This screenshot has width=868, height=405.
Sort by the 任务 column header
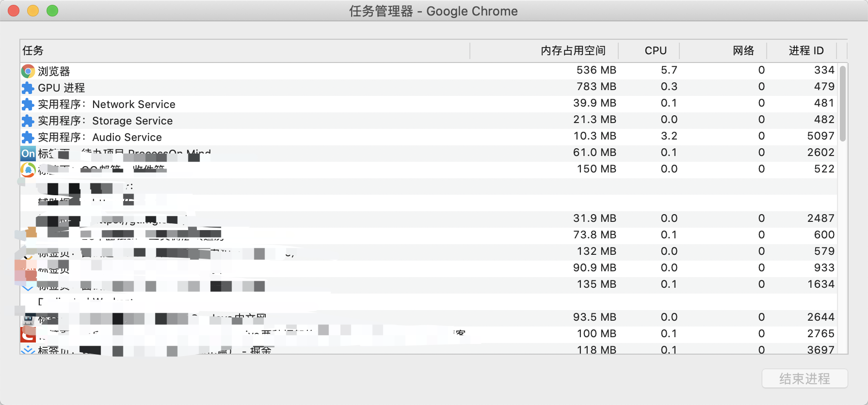click(x=33, y=51)
